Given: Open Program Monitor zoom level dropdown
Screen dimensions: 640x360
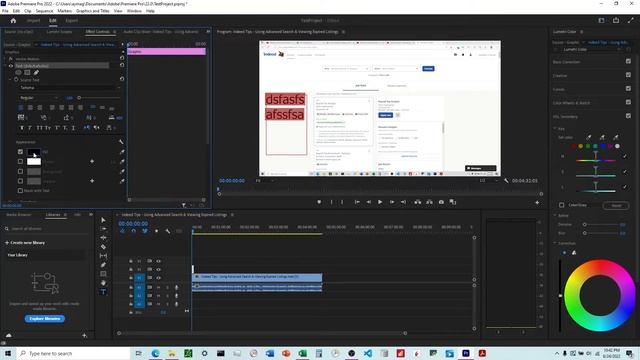Looking at the screenshot, I should pyautogui.click(x=264, y=181).
